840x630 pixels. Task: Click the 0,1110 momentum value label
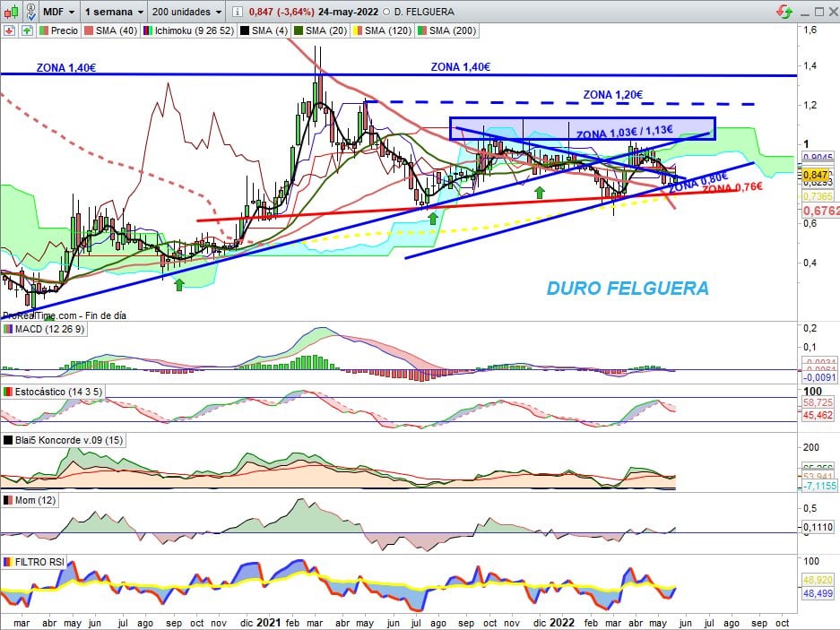[x=818, y=527]
